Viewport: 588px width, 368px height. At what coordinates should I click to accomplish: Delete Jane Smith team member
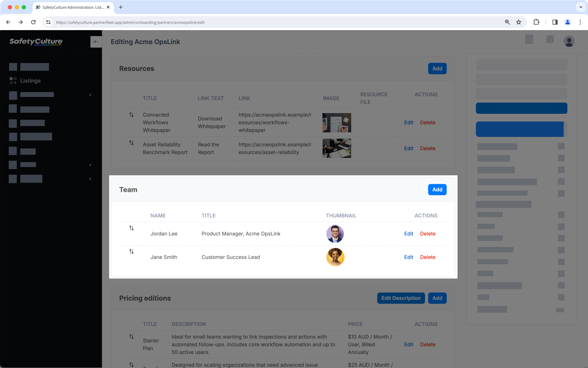(428, 257)
